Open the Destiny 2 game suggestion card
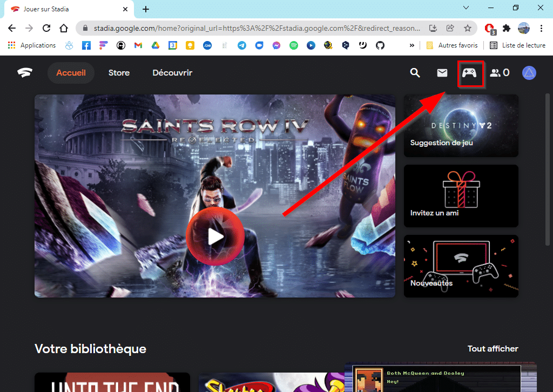Viewport: 553px width, 392px height. click(x=461, y=125)
